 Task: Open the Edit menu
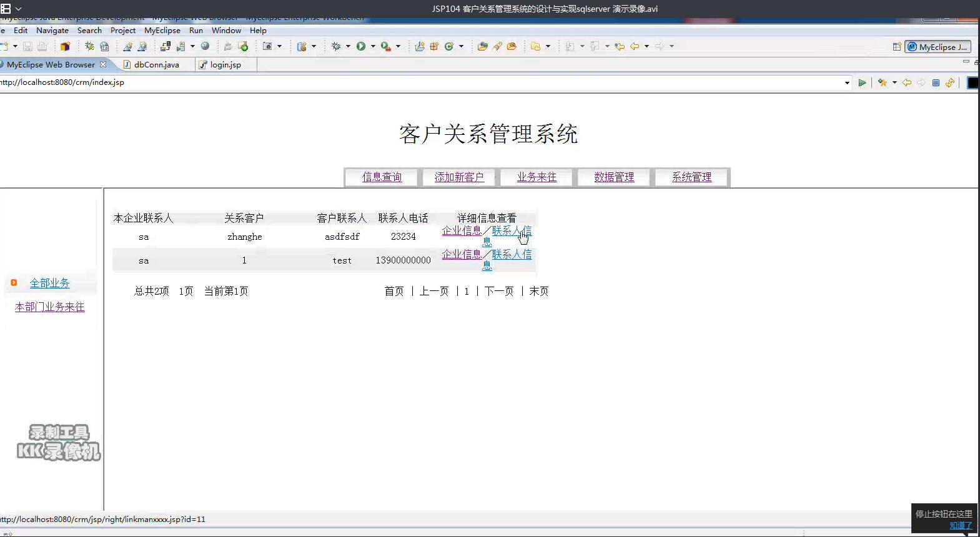click(21, 30)
